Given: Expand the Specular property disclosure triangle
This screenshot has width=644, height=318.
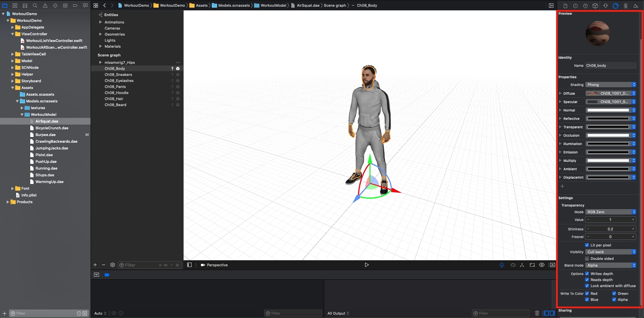Looking at the screenshot, I should [x=560, y=102].
